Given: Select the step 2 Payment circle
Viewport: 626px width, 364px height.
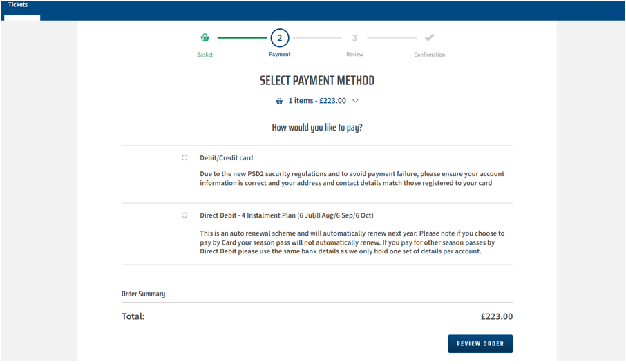Looking at the screenshot, I should click(279, 38).
